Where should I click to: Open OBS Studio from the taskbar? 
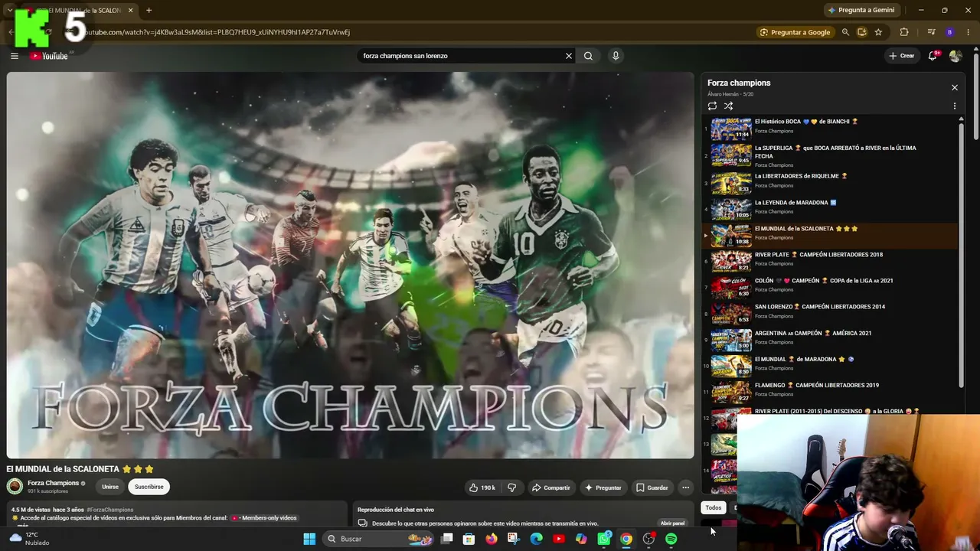(x=649, y=539)
